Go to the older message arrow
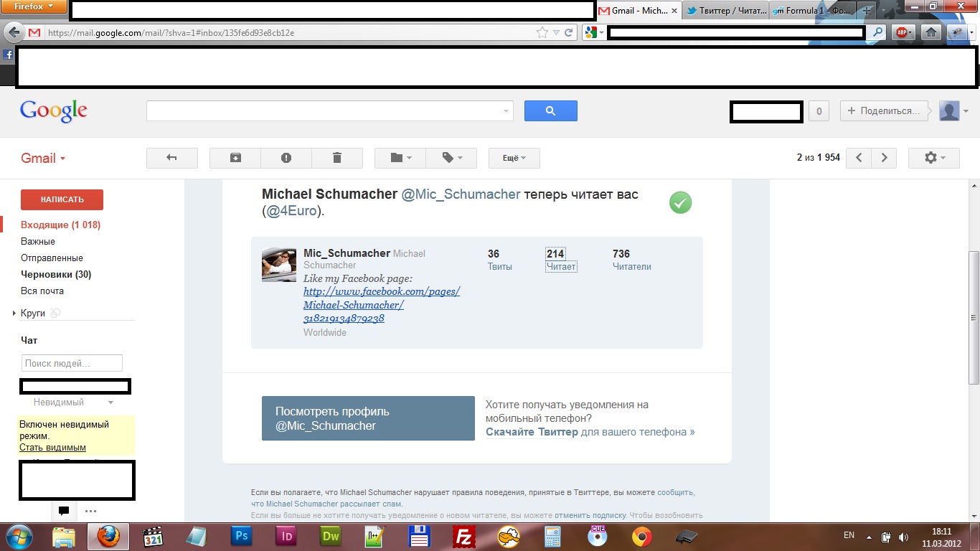Image resolution: width=980 pixels, height=551 pixels. tap(884, 158)
